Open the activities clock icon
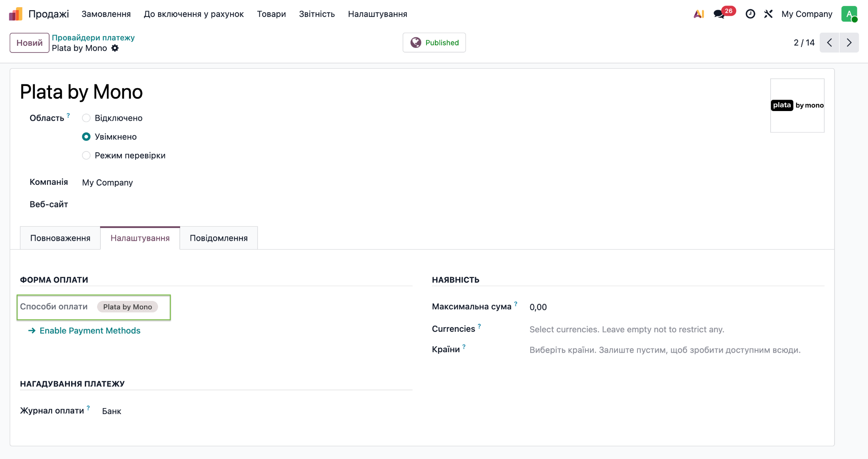868x459 pixels. pyautogui.click(x=750, y=14)
